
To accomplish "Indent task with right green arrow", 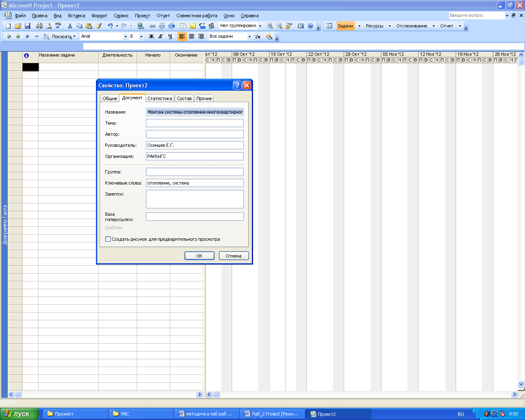I will [18, 37].
